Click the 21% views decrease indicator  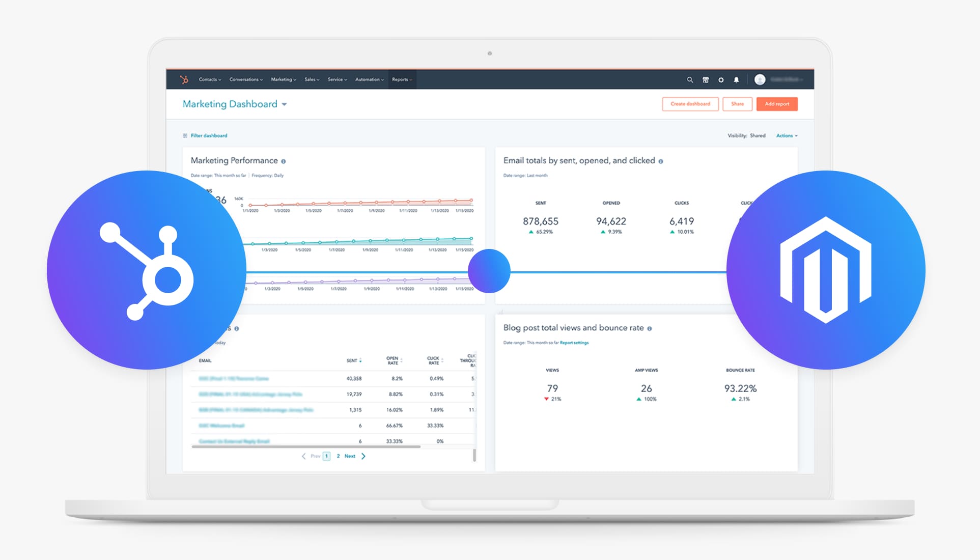point(552,399)
